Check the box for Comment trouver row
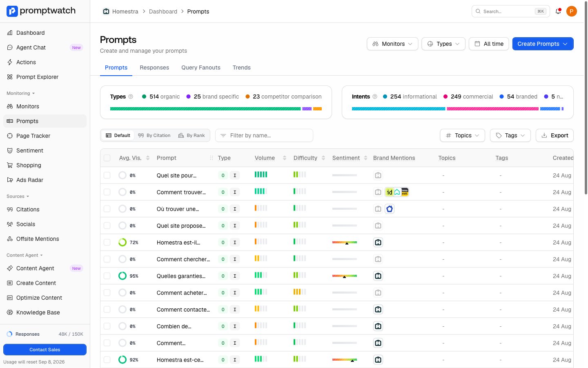Viewport: 588px width, 368px height. [x=107, y=192]
